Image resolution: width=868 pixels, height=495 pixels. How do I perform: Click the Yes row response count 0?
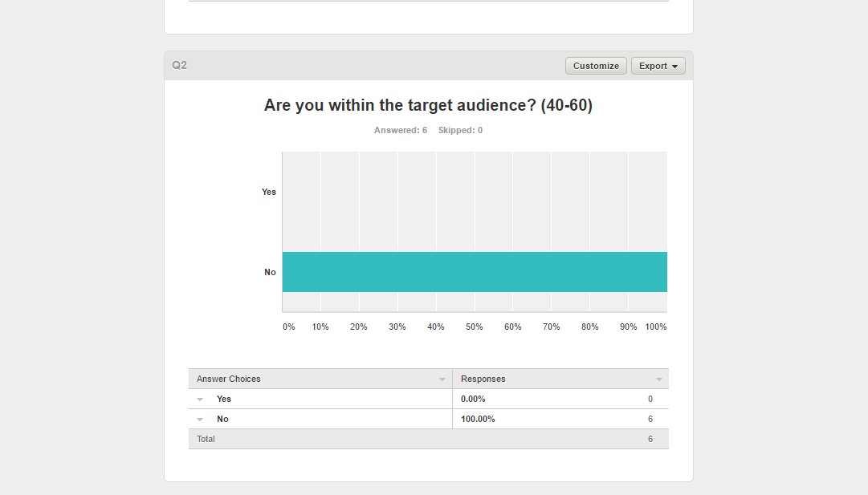pyautogui.click(x=650, y=399)
